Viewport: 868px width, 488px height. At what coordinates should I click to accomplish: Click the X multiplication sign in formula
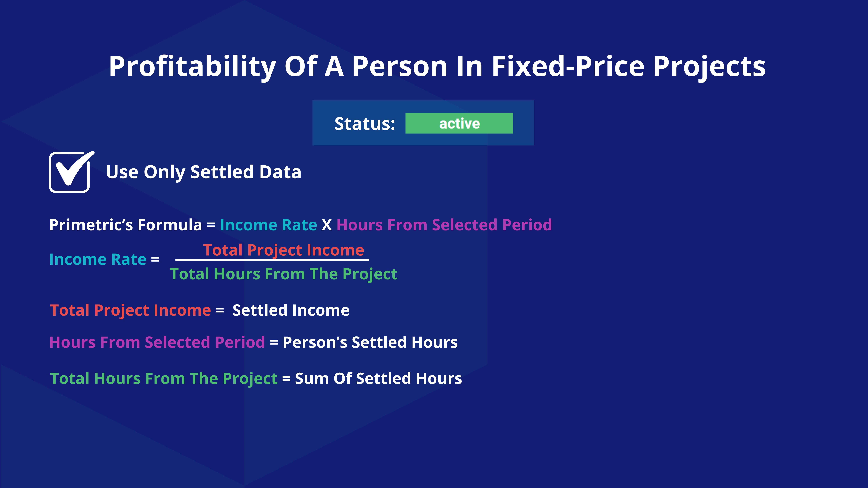click(327, 225)
